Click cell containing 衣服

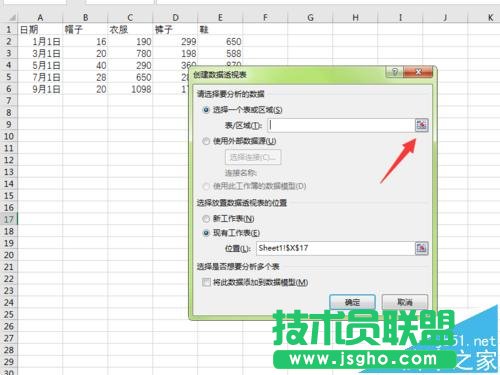[130, 30]
